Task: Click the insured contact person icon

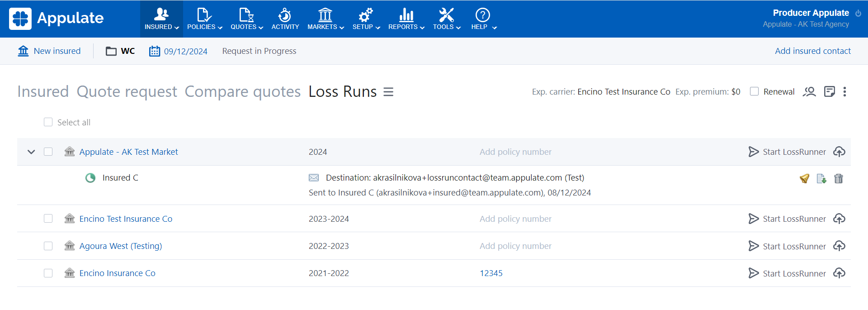Action: 809,92
